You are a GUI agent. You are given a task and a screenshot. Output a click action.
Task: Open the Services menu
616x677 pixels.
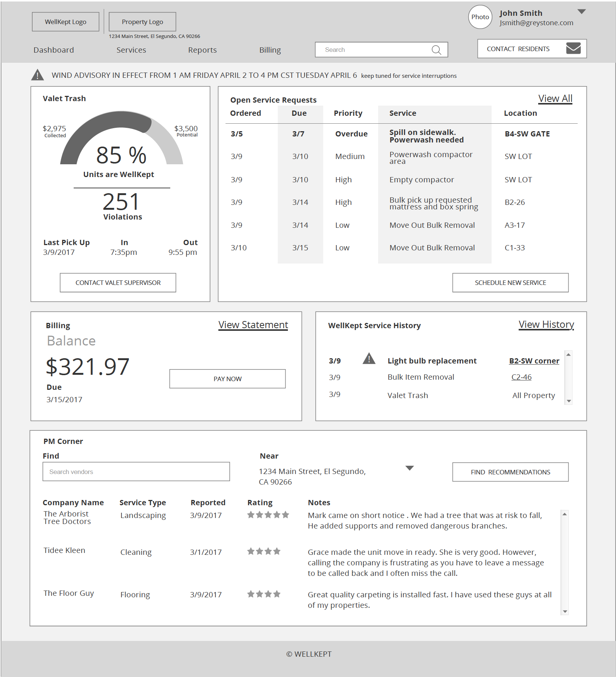[x=131, y=50]
